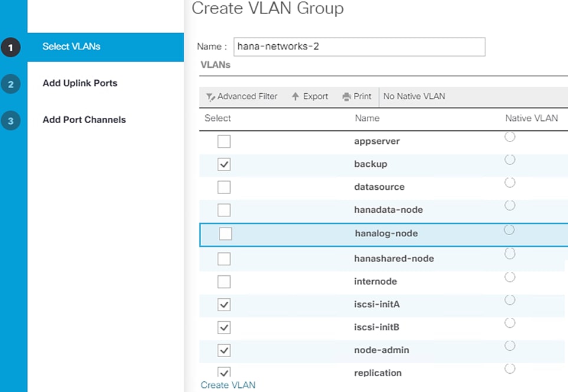Sort by the Select column header

click(x=218, y=118)
